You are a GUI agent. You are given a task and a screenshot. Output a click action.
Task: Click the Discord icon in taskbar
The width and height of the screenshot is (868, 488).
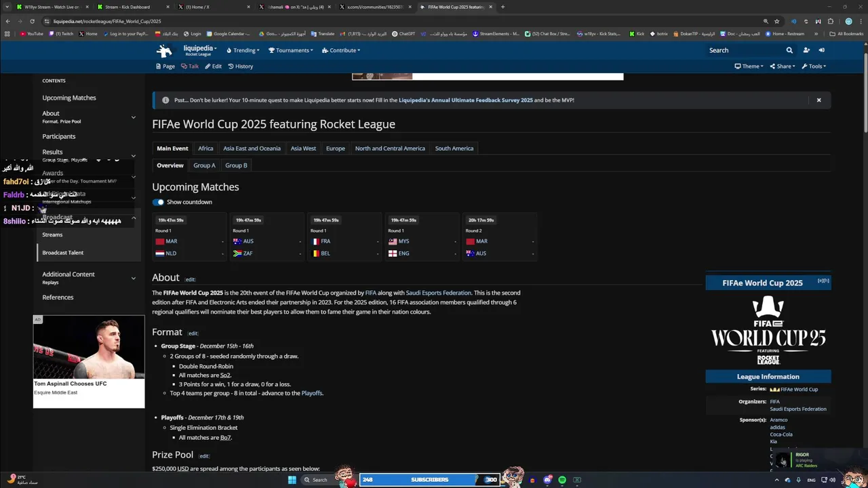point(547,480)
